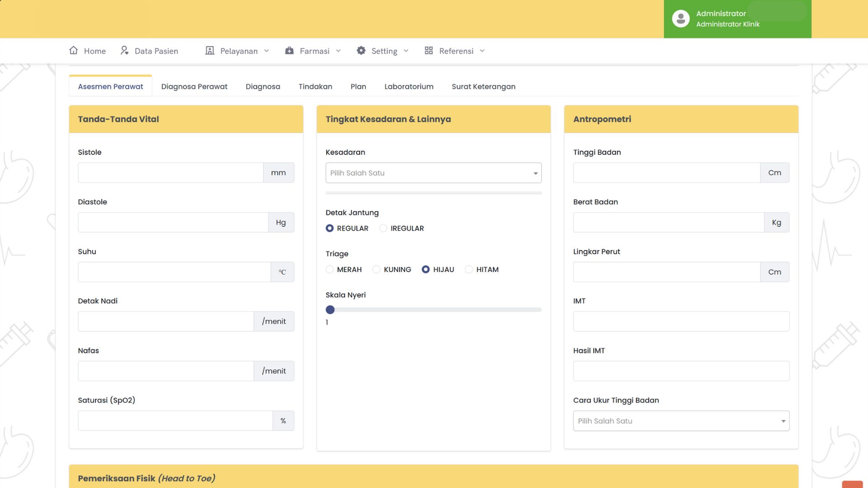Viewport: 868px width, 488px height.
Task: Select MERAH triage radio button
Action: pyautogui.click(x=330, y=269)
